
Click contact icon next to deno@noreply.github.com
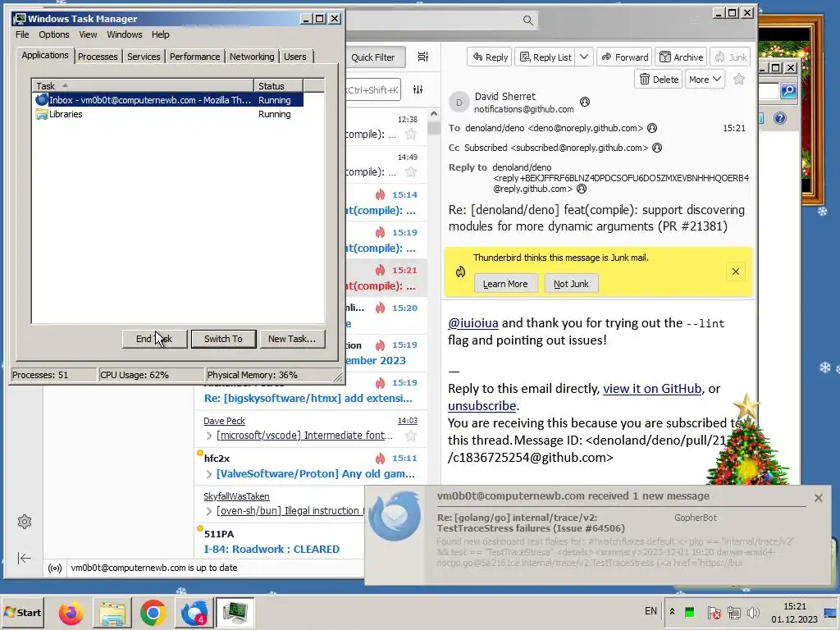(652, 128)
